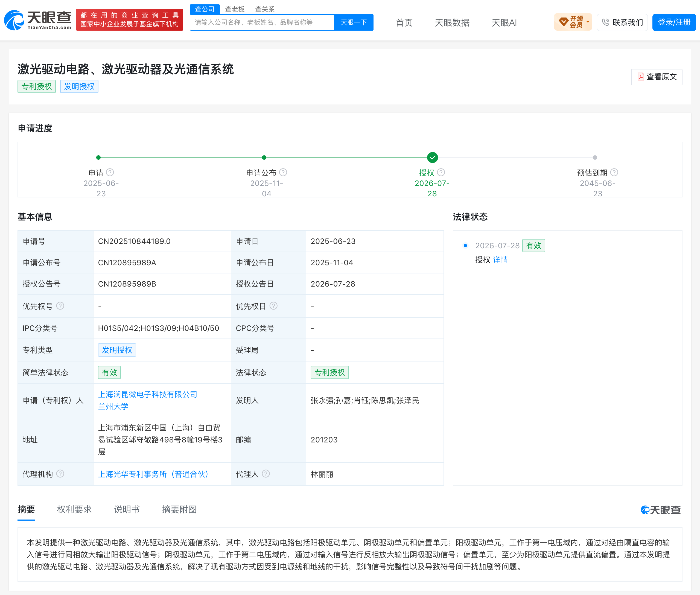This screenshot has width=700, height=595.
Task: Click help icon beside 授权 milestone
Action: tap(441, 172)
